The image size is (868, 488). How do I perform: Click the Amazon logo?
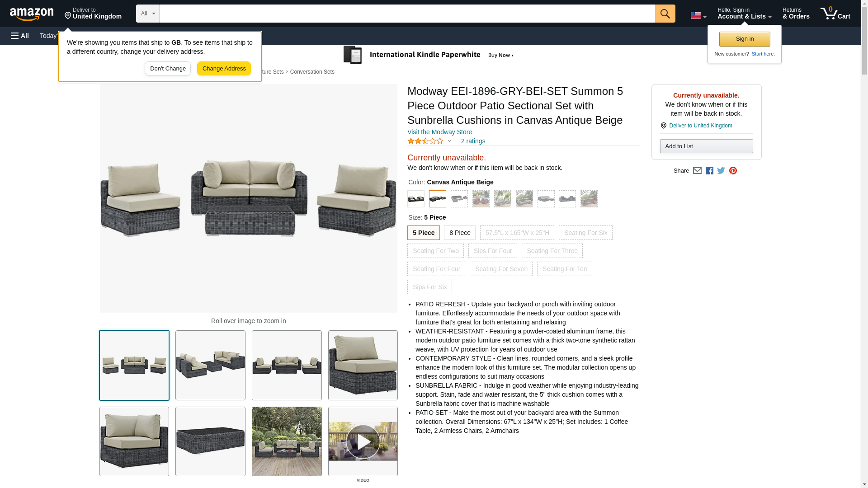coord(32,14)
